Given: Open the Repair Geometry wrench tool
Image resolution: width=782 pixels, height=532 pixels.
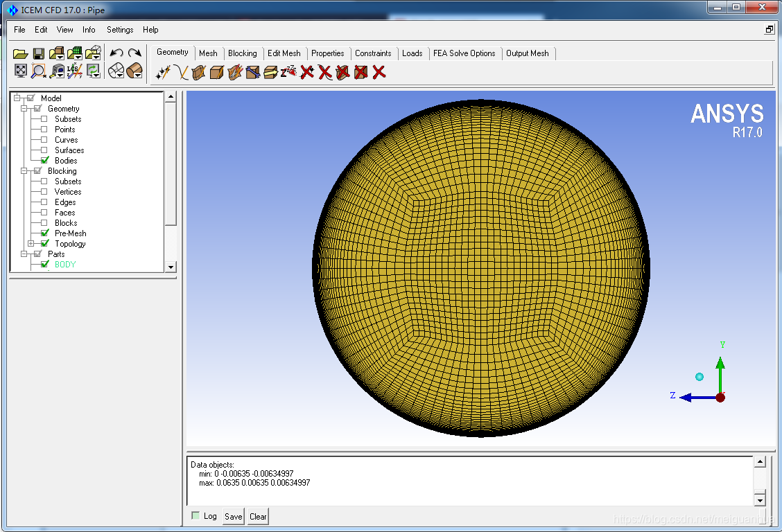Looking at the screenshot, I should 253,73.
